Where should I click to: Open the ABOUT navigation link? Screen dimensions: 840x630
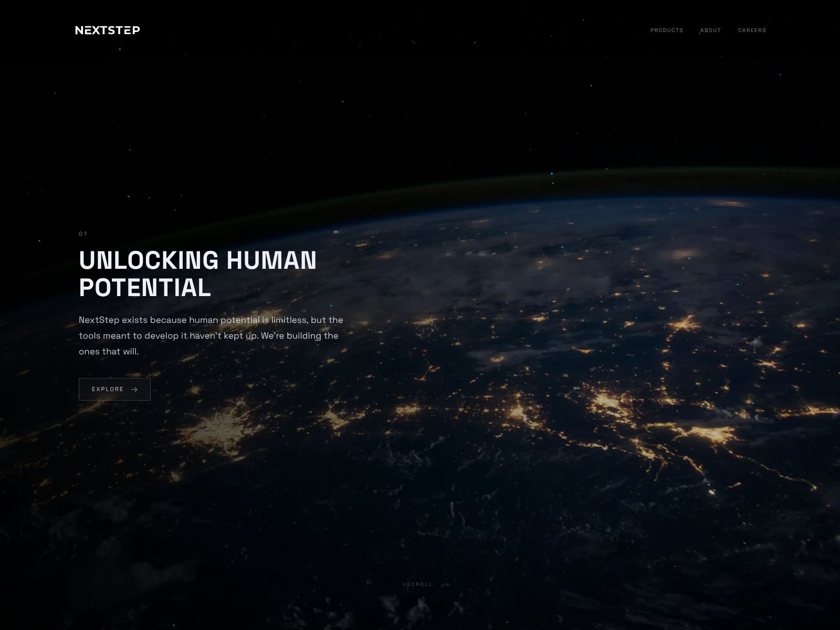710,30
